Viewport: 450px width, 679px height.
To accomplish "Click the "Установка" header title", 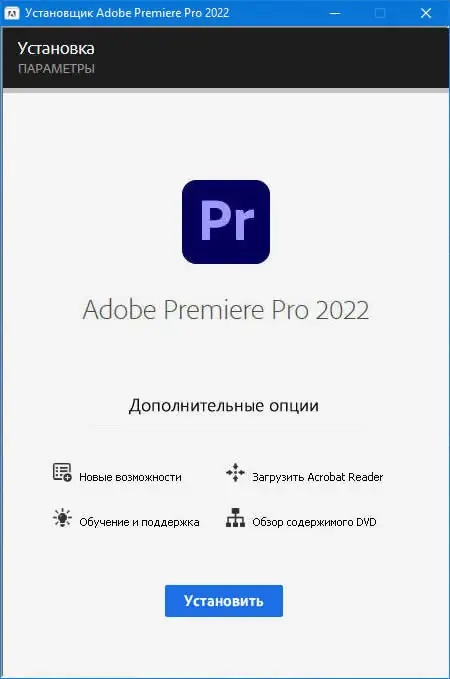I will (x=56, y=48).
